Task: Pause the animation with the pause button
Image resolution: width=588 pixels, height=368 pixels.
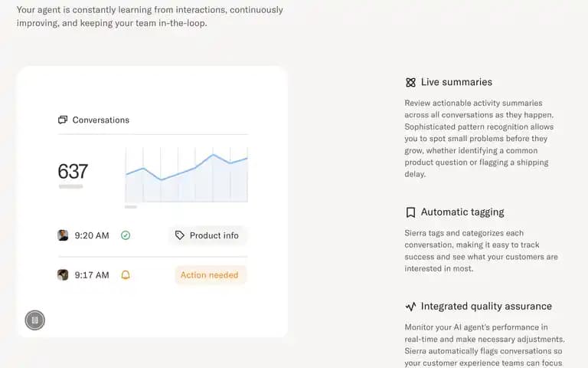Action: coord(35,320)
